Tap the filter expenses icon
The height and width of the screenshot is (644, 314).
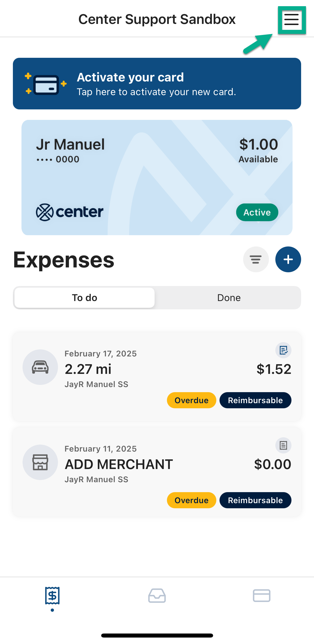coord(256,259)
